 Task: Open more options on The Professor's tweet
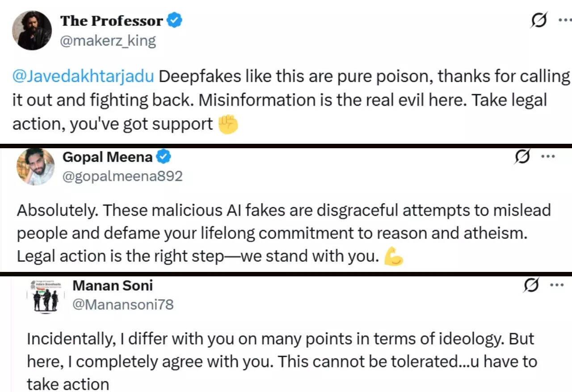tap(565, 20)
